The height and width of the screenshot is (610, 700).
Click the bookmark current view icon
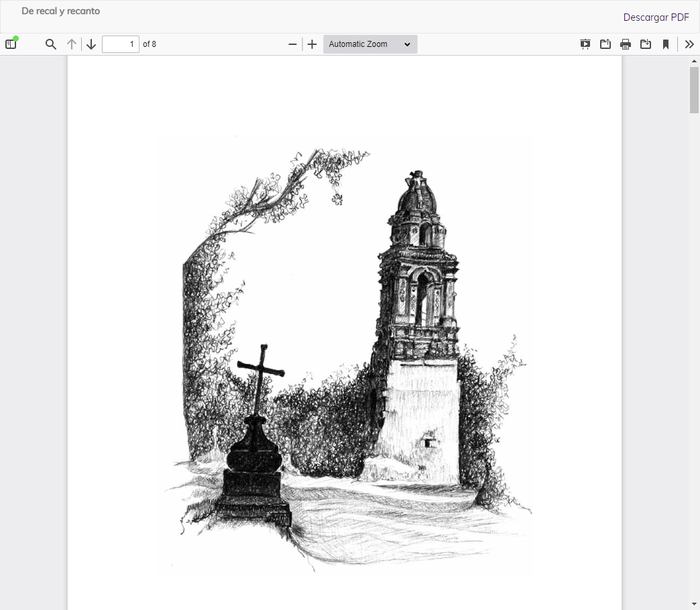[666, 44]
